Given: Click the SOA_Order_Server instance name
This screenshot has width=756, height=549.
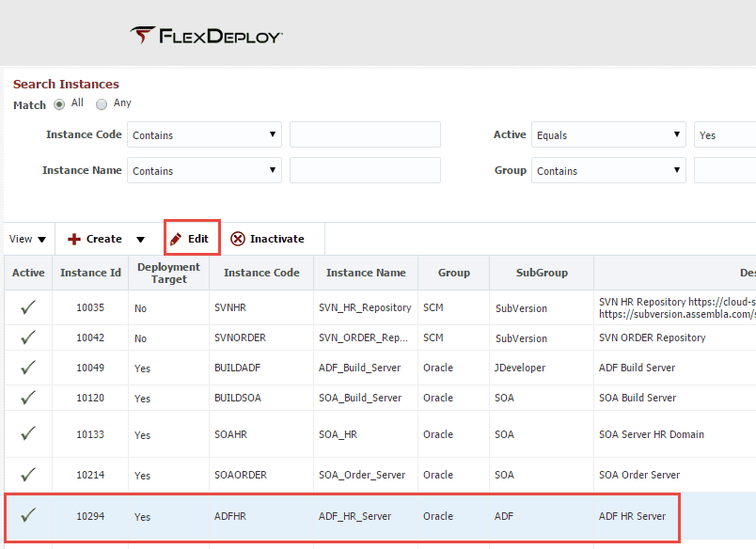Looking at the screenshot, I should tap(362, 475).
